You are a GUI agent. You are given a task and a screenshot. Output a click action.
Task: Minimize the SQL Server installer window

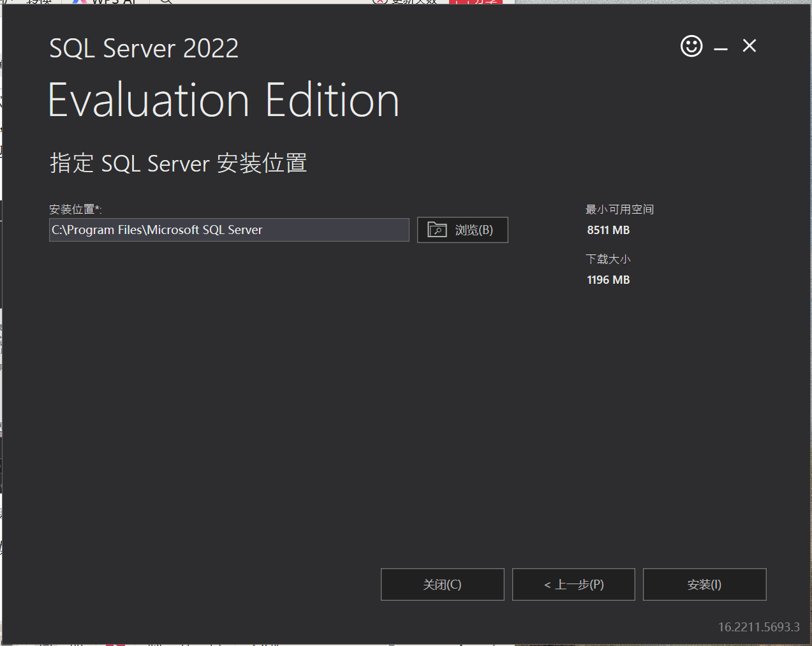(x=721, y=48)
